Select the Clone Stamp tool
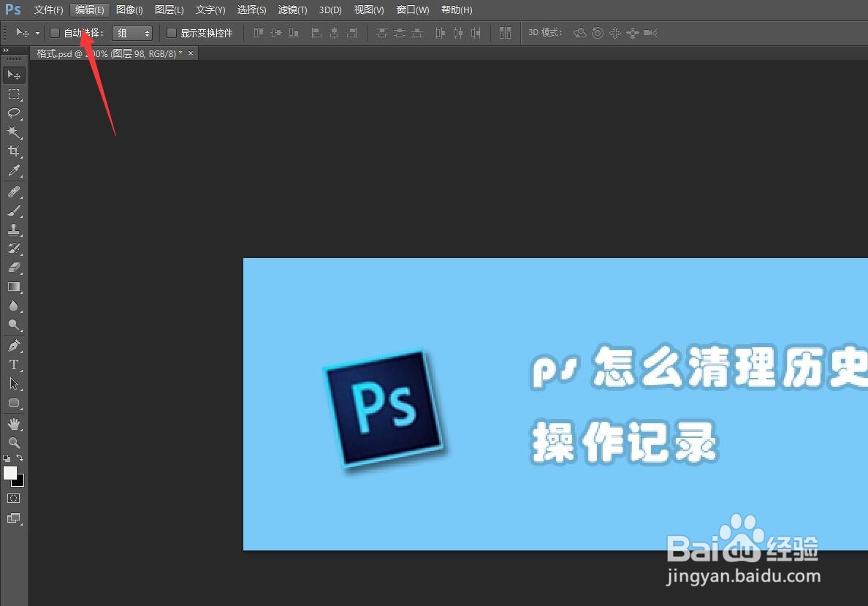 coord(15,229)
